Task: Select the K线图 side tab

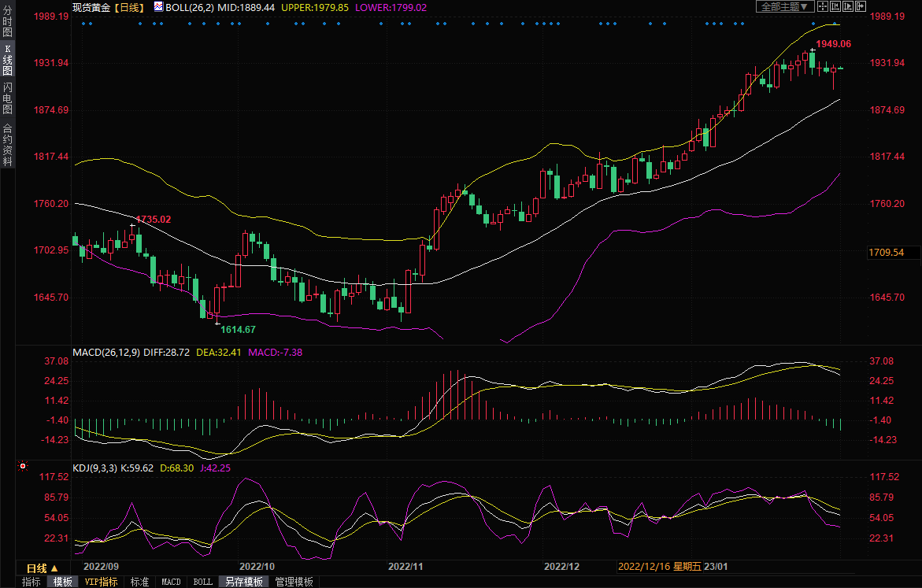Action: tap(7, 60)
